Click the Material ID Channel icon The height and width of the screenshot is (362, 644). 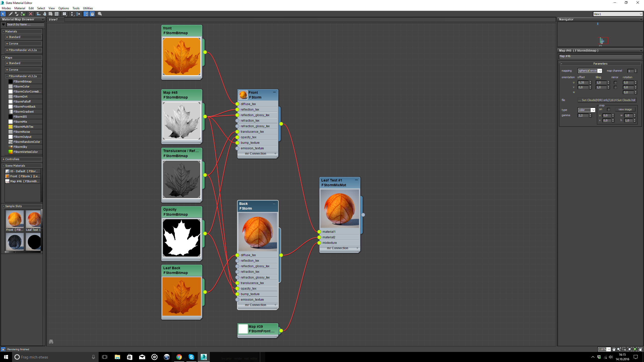pyautogui.click(x=65, y=14)
